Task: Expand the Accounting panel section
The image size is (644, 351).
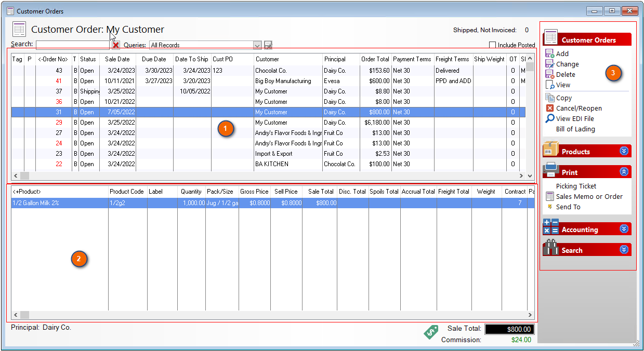Action: [x=624, y=229]
